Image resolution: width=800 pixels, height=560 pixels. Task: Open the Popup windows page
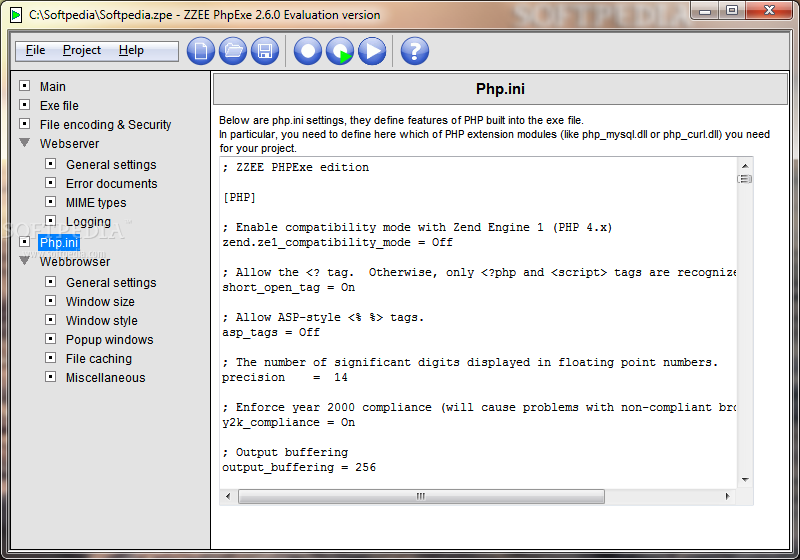click(x=110, y=340)
